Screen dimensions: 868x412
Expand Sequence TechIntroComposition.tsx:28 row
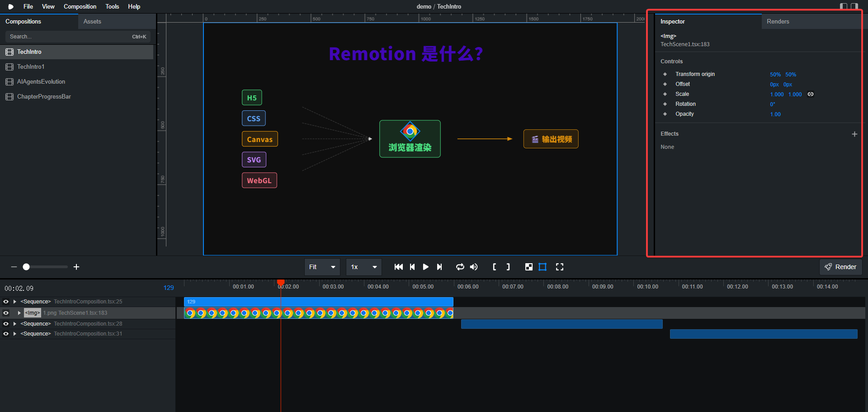(15, 324)
